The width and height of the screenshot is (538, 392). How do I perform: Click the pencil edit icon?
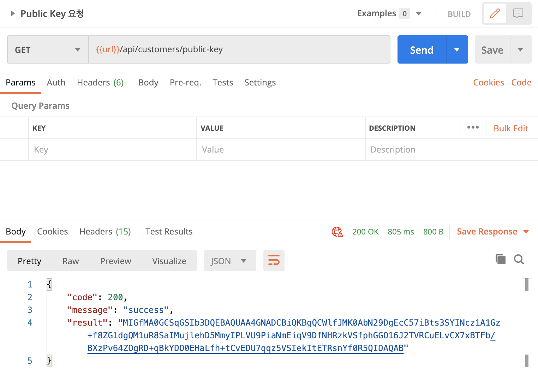pyautogui.click(x=495, y=13)
